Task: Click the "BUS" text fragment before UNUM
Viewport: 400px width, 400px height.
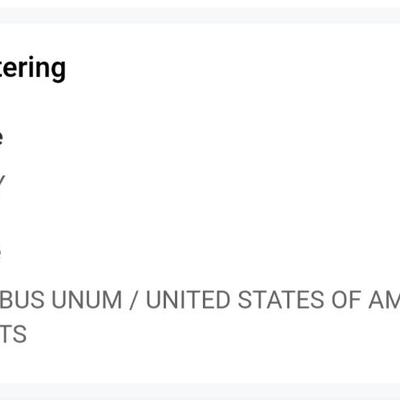Action: (22, 300)
